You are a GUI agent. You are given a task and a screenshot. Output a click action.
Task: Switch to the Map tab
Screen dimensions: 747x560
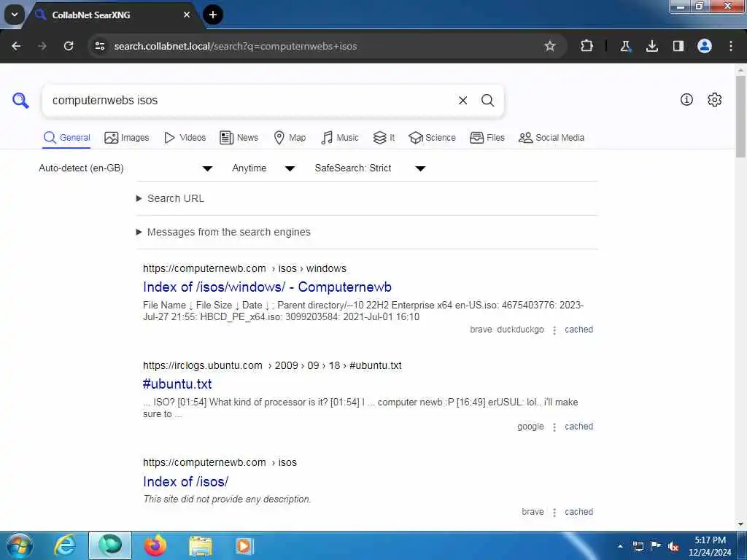tap(290, 138)
